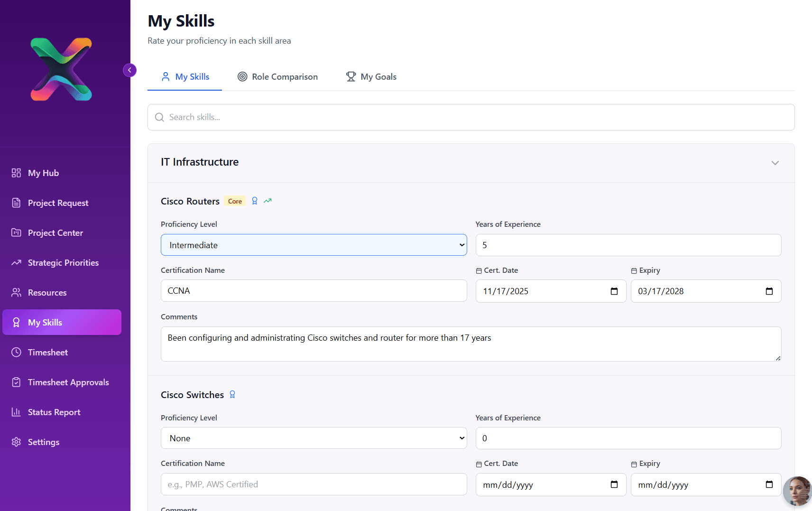Click the certification ribbon icon beside Cisco Routers
This screenshot has width=812, height=511.
click(255, 201)
